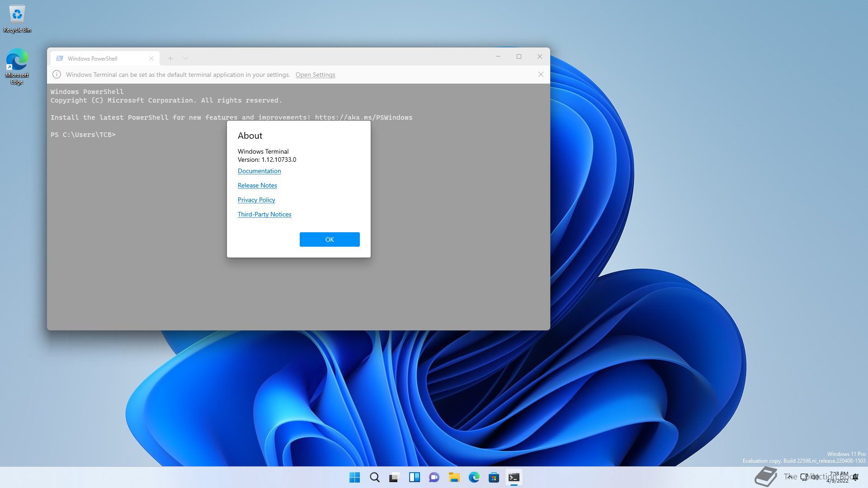This screenshot has width=868, height=488.
Task: Click the Windows Terminal taskbar icon
Action: pos(514,477)
